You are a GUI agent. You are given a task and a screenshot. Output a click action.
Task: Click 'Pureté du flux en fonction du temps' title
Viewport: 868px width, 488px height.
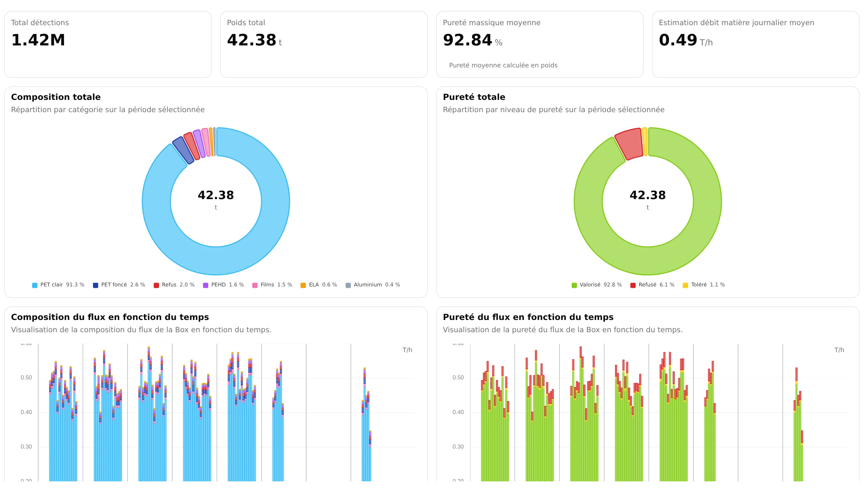(x=528, y=317)
